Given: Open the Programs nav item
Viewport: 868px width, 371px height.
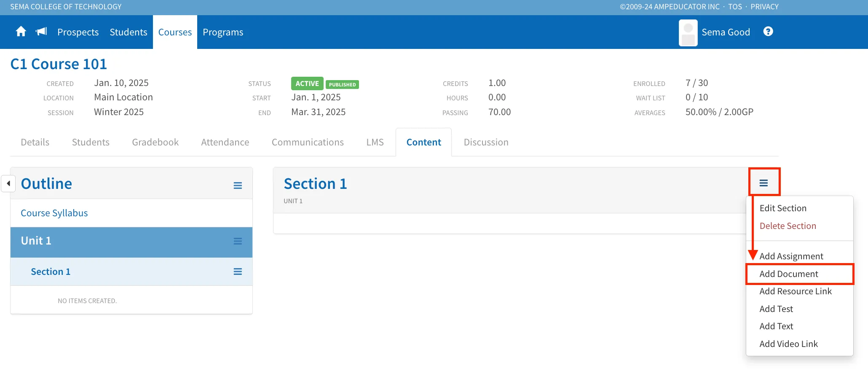Looking at the screenshot, I should [223, 32].
